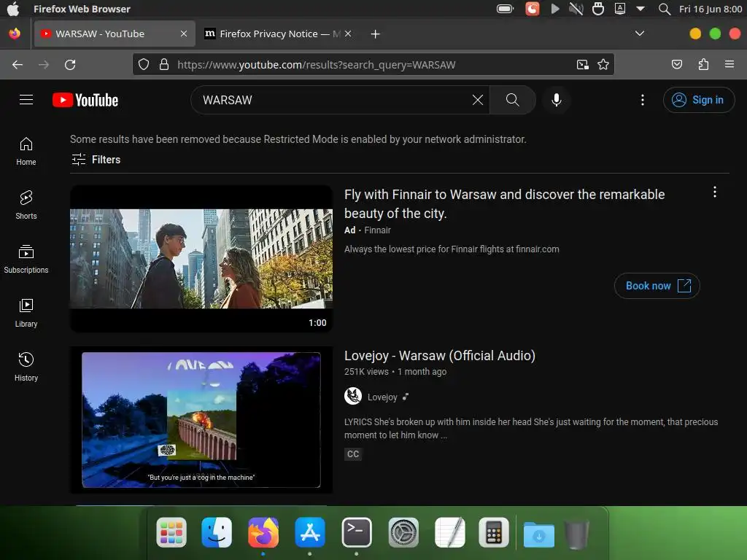Close the Firefox Privacy Notice tab
The height and width of the screenshot is (560, 747).
pos(348,34)
